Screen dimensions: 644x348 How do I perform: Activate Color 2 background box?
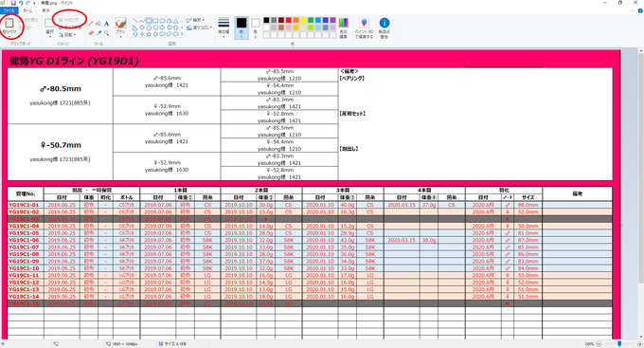(x=255, y=27)
